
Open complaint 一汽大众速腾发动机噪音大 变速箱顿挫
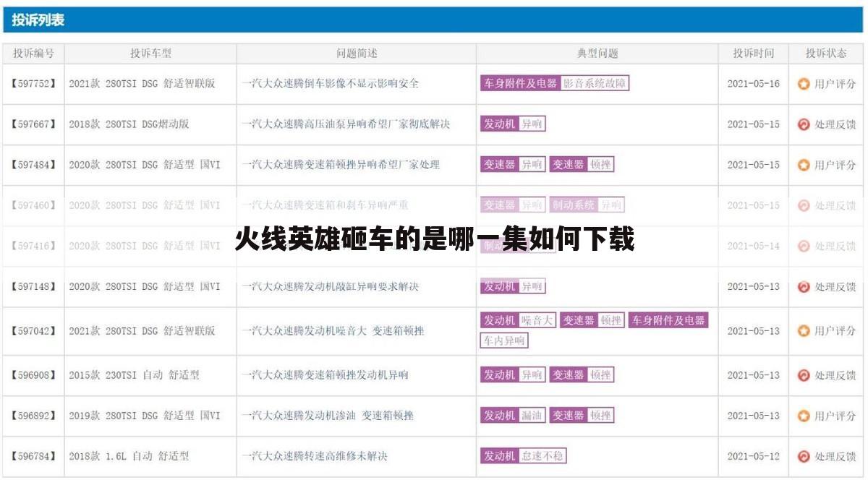333,331
